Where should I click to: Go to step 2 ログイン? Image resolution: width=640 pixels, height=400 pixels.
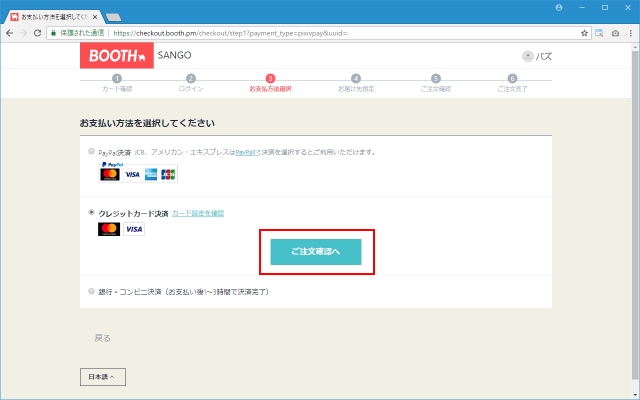click(x=191, y=83)
